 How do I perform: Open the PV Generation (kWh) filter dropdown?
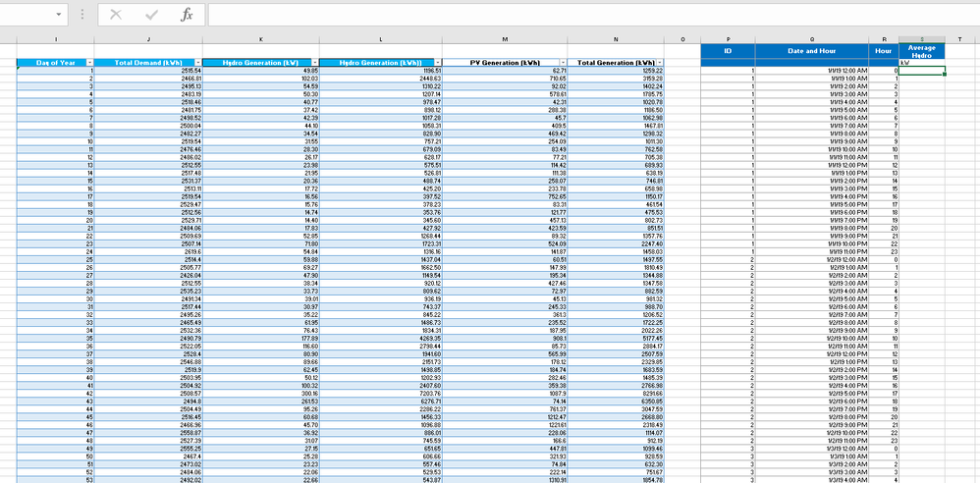coord(563,63)
